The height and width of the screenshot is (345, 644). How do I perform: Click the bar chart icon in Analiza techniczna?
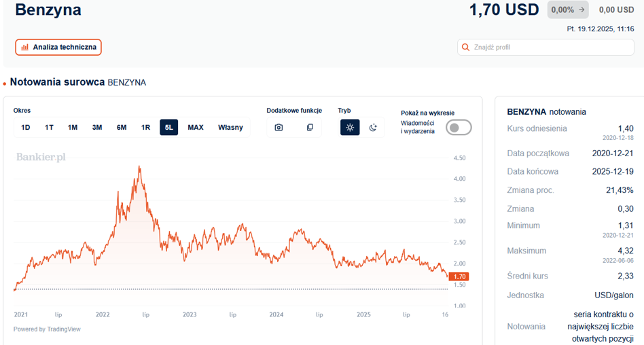point(25,48)
